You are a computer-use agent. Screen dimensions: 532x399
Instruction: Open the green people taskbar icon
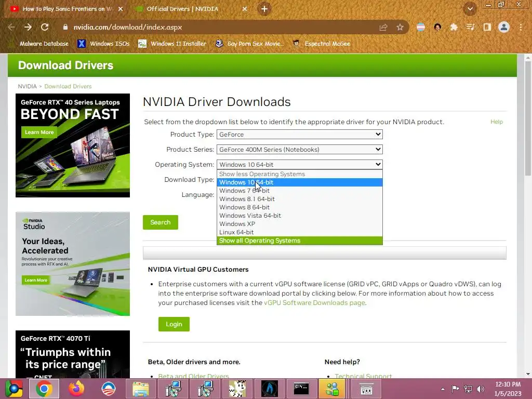tap(332, 389)
